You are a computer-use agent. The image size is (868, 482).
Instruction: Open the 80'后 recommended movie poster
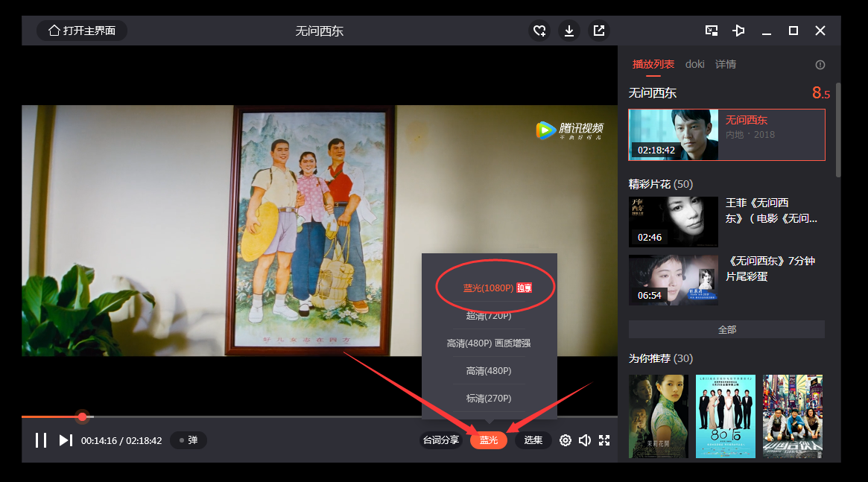tap(725, 416)
